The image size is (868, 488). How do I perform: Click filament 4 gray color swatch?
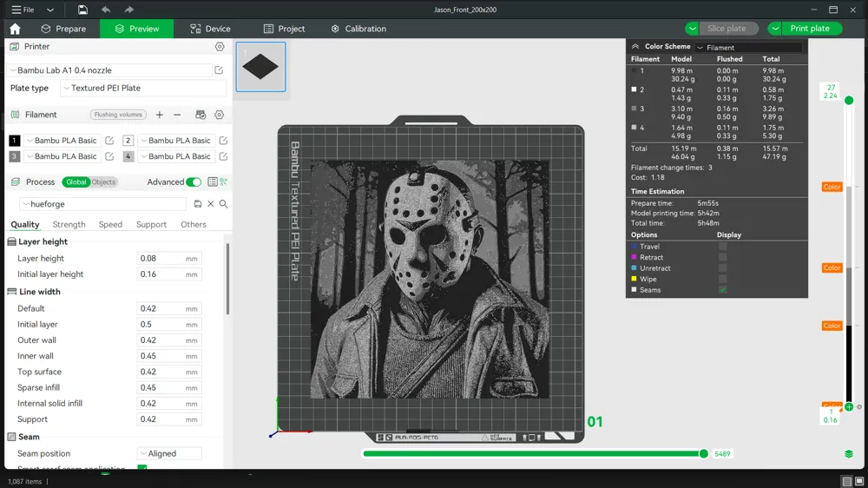click(128, 156)
